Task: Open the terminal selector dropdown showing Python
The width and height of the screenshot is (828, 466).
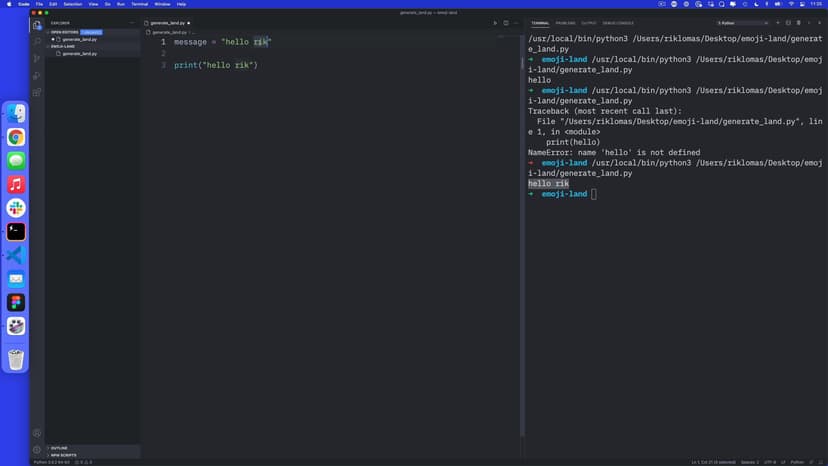Action: pyautogui.click(x=742, y=22)
